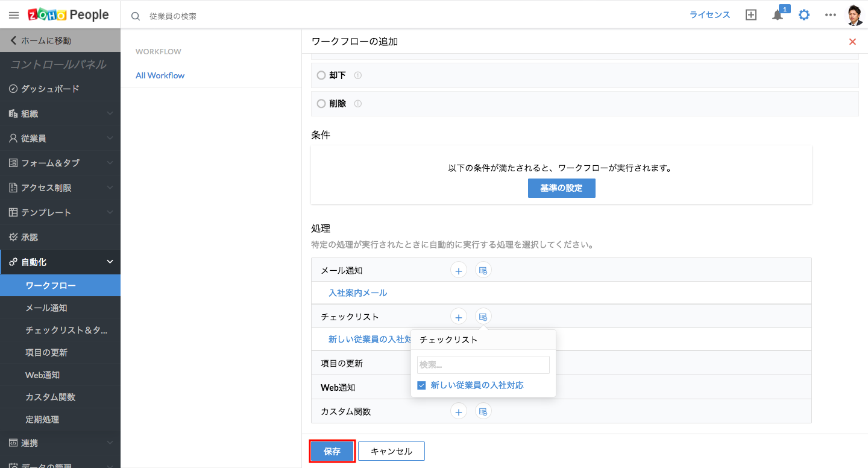Open メール通知 in the sidebar
This screenshot has width=868, height=468.
(46, 308)
